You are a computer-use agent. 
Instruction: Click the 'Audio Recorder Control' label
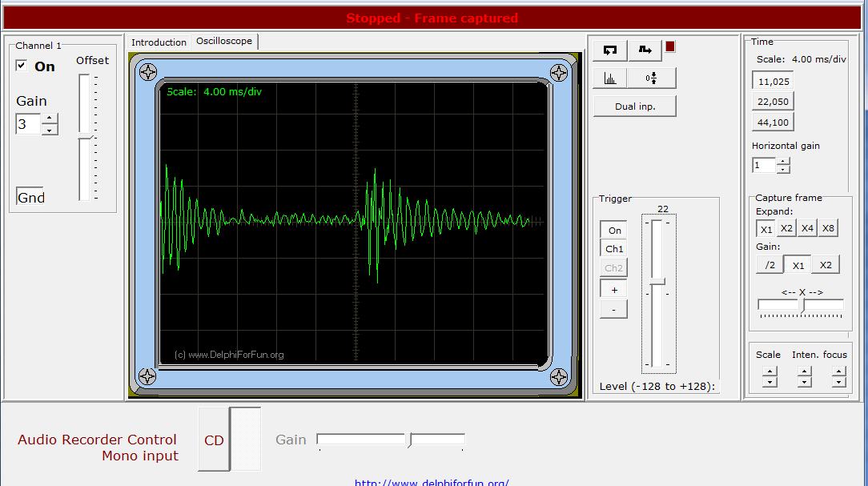[98, 440]
